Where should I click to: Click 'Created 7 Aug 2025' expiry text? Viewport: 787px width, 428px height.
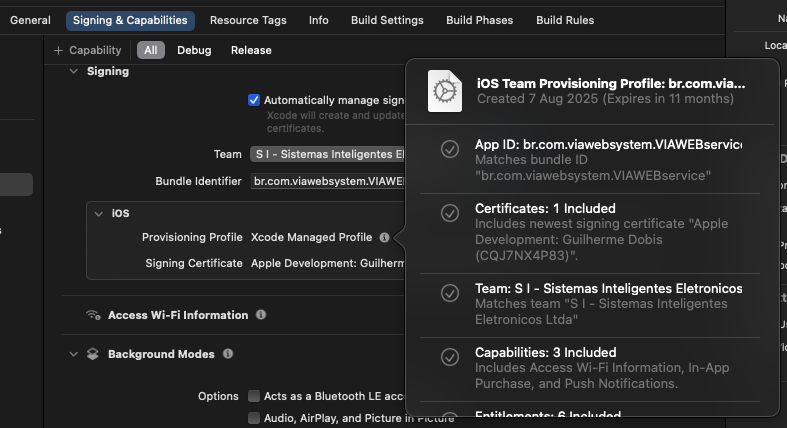(x=605, y=98)
